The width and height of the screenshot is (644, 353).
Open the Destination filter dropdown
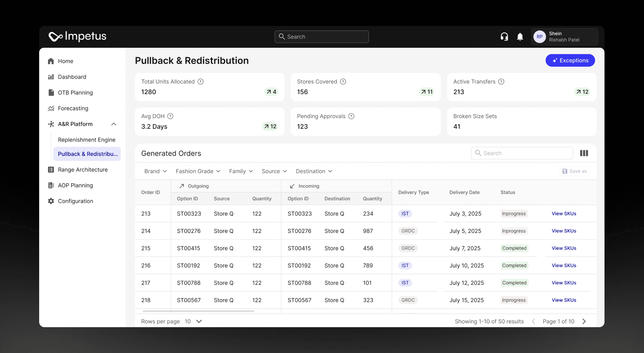[314, 171]
